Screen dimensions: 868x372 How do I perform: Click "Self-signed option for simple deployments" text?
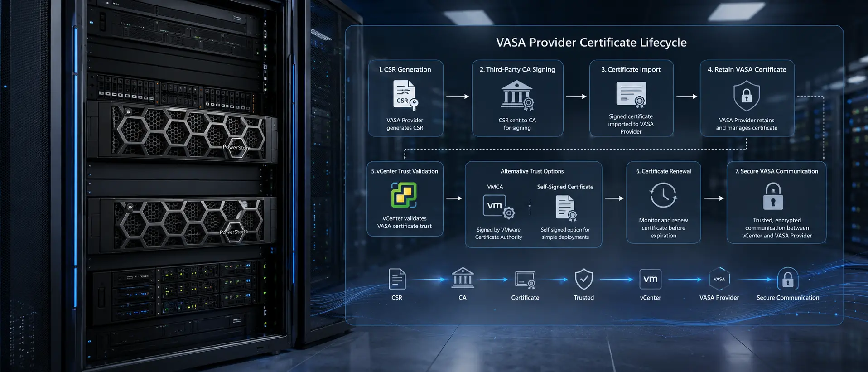click(565, 233)
